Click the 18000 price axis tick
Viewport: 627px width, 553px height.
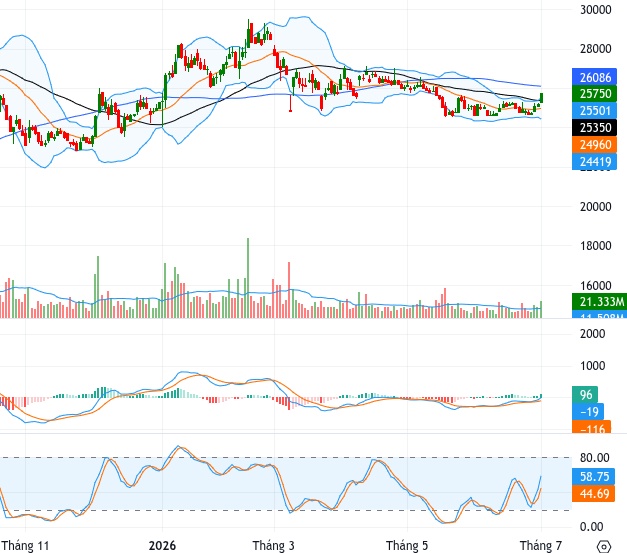(595, 246)
